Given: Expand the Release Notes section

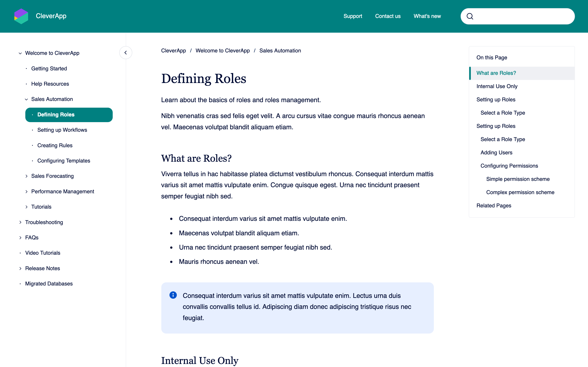Looking at the screenshot, I should point(20,269).
